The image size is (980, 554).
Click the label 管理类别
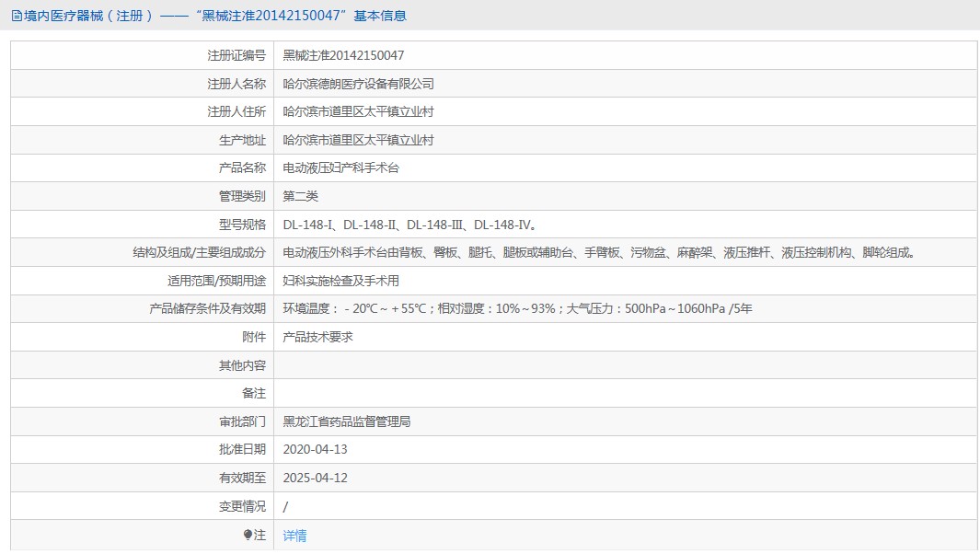(242, 196)
